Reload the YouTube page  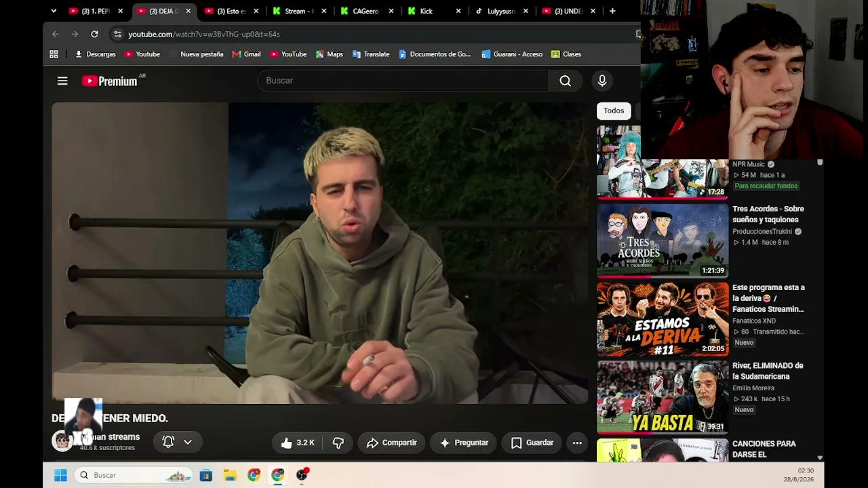pos(94,34)
